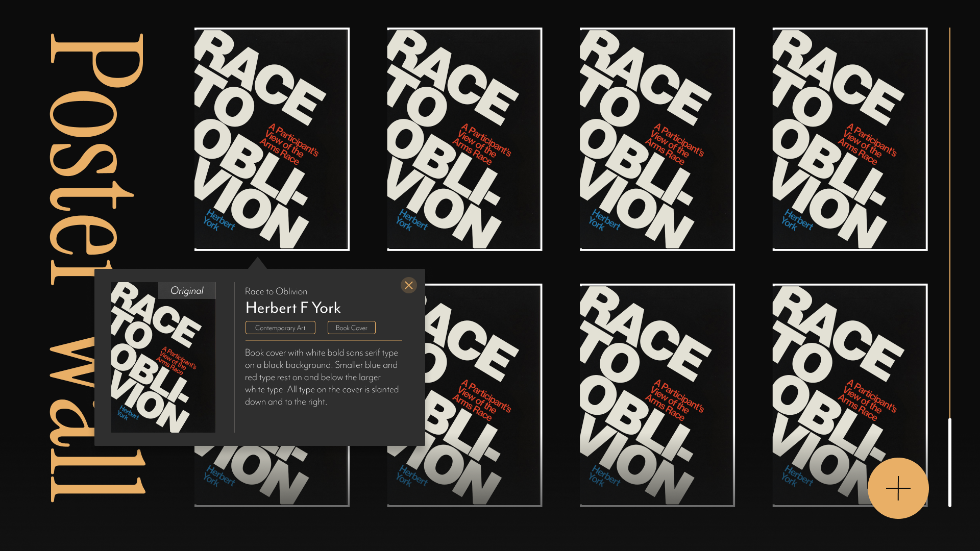
Task: Open first poster in bottom row
Action: 272,477
